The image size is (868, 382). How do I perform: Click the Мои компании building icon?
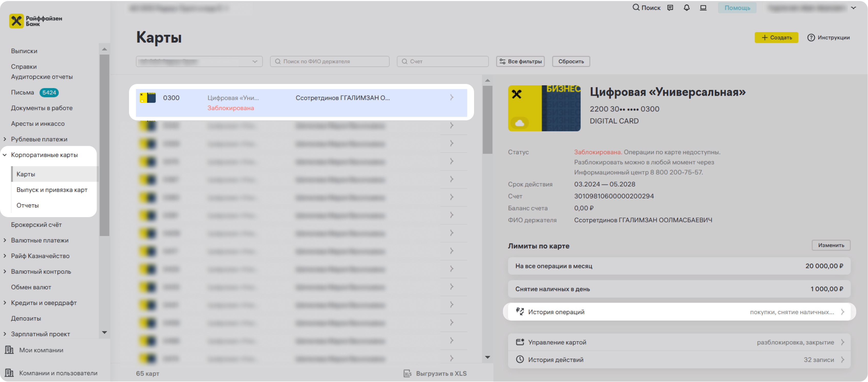(x=9, y=350)
